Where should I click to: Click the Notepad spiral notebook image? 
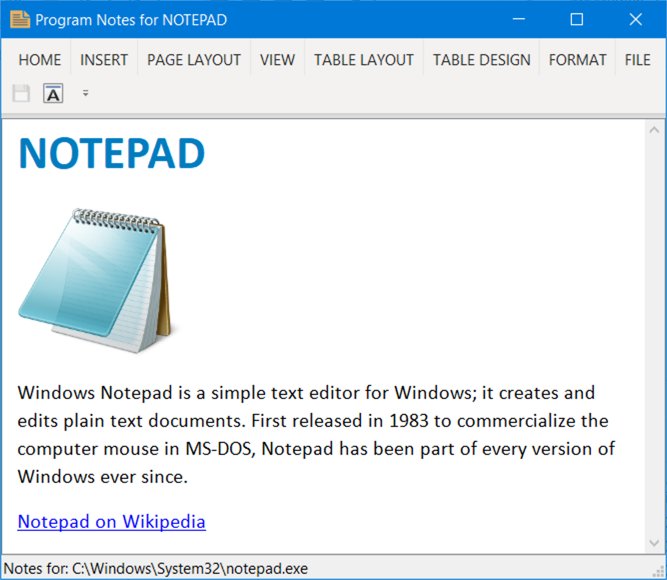(97, 280)
